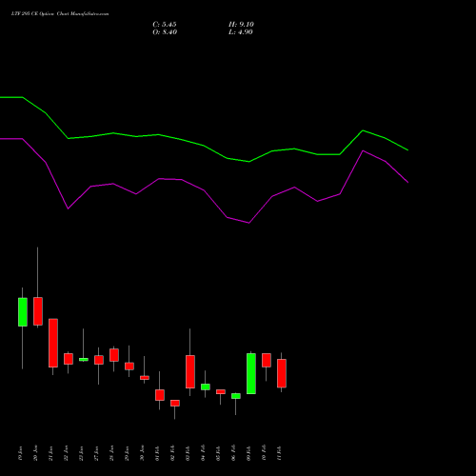Select the green candlestick for 04 Feb
476x476 pixels.
coord(206,387)
